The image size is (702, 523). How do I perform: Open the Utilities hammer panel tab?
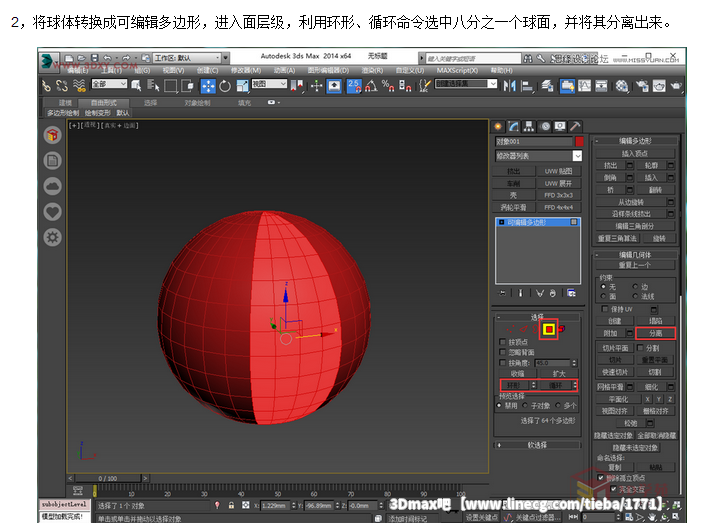[575, 127]
